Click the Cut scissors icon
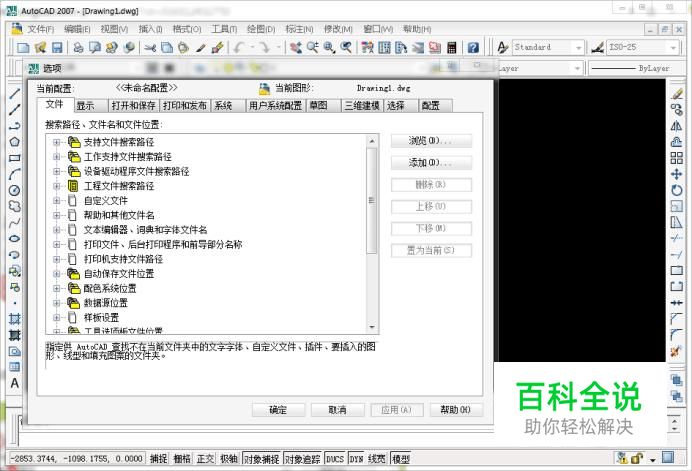Screen dimensions: 692x471 [150, 47]
